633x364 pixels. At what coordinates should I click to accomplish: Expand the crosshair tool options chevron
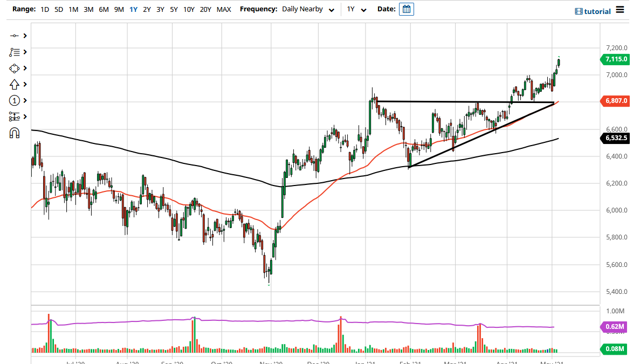click(24, 36)
